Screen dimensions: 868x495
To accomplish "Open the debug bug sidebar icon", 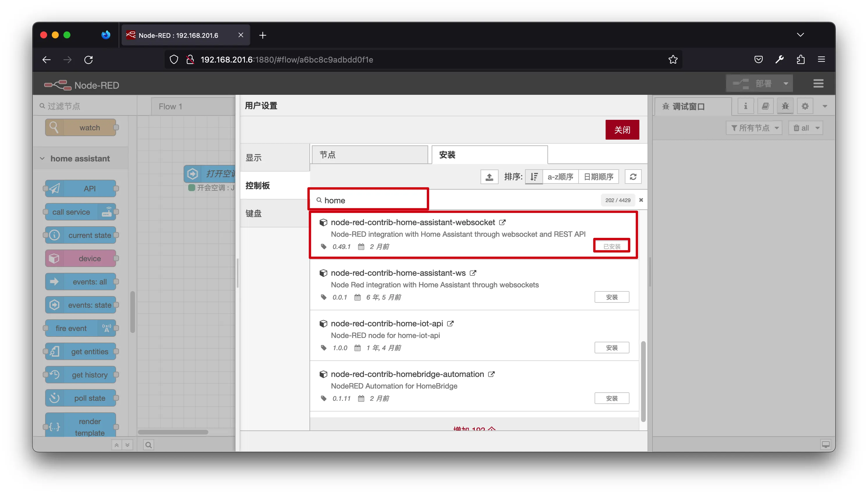I will 785,106.
